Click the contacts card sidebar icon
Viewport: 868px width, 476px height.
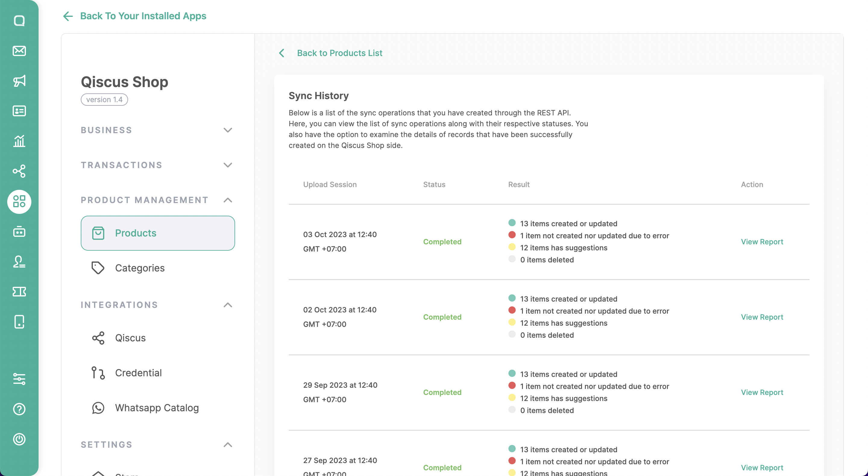coord(19,111)
